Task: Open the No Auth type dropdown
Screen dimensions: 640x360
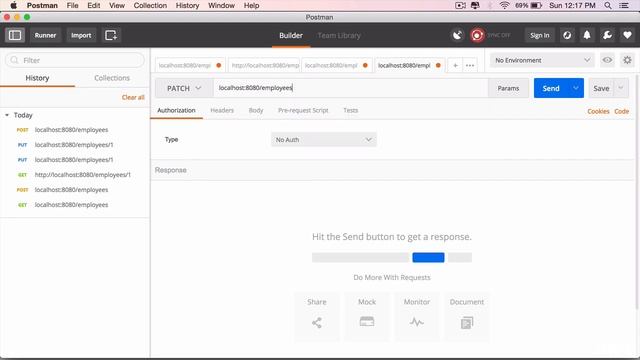Action: pyautogui.click(x=323, y=140)
